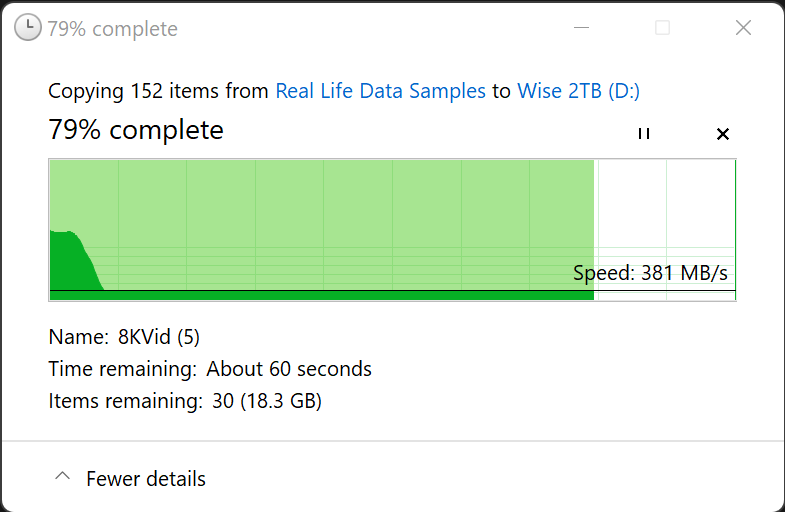Click the Fewer details label
Image resolution: width=785 pixels, height=512 pixels.
click(x=146, y=479)
